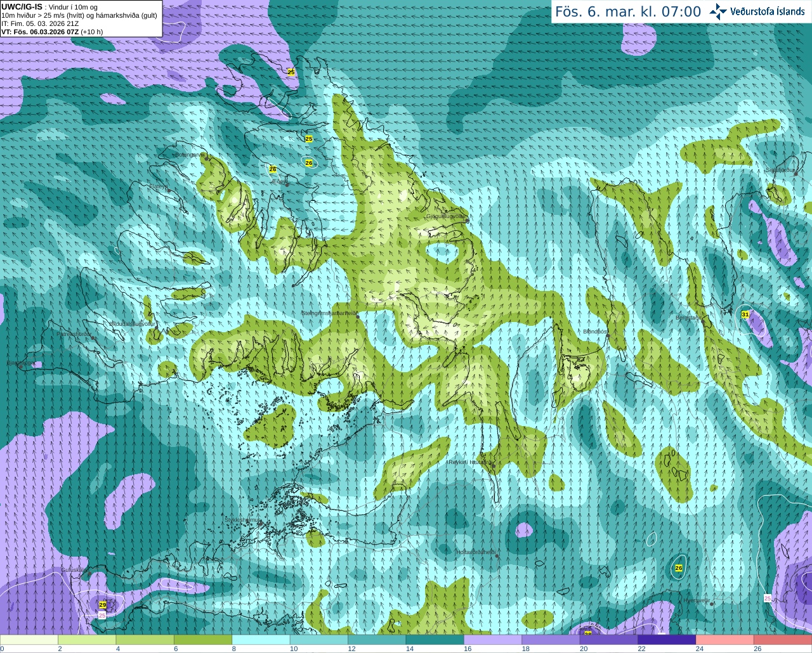812x653 pixels.
Task: Select the 14–16 m/s dark teal legend swatch
Action: 435,640
